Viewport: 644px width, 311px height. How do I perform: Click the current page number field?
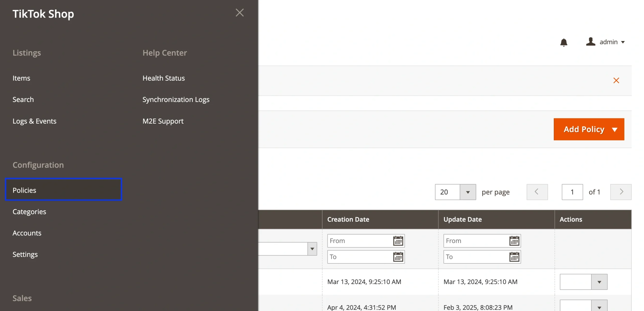pos(572,192)
